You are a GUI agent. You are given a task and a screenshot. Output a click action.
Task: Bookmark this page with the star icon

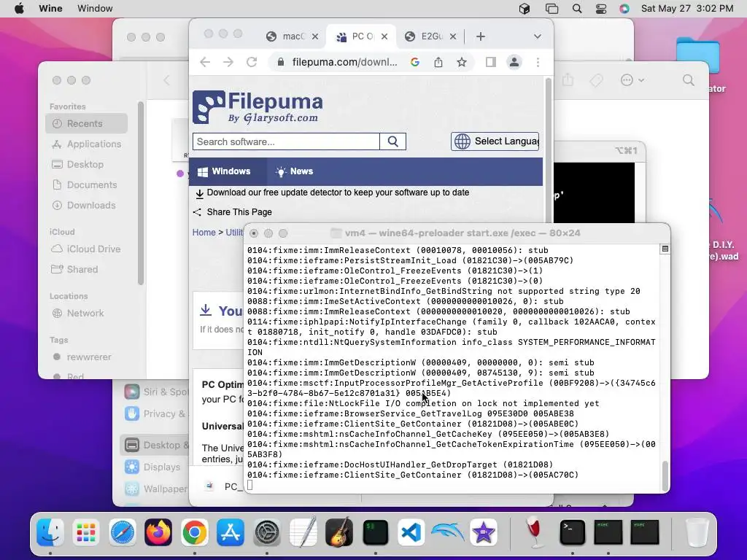coord(462,62)
